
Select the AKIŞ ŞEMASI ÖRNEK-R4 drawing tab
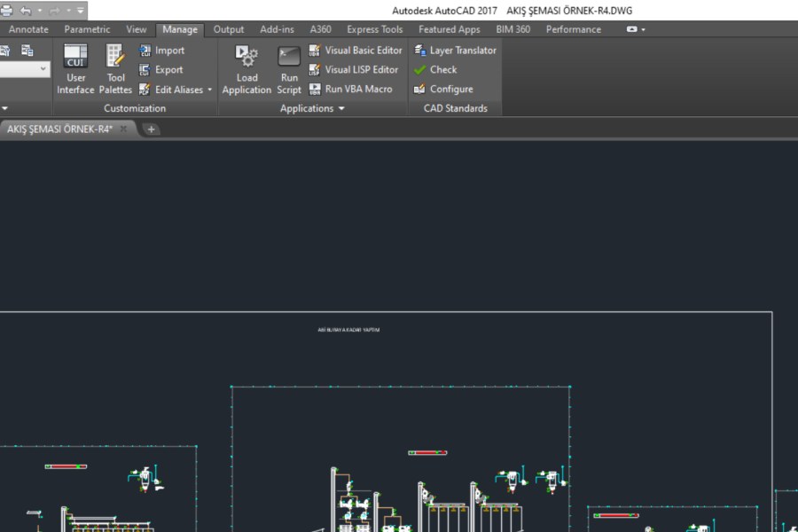click(x=59, y=129)
